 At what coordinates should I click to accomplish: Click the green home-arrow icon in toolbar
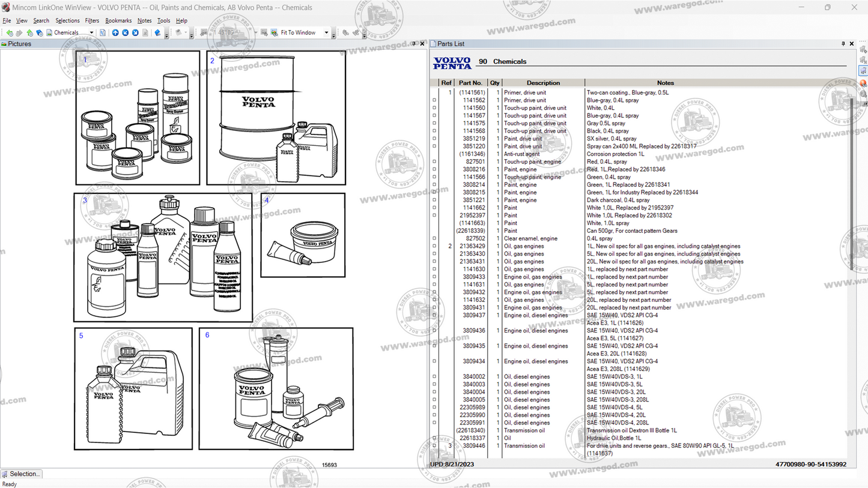[29, 32]
